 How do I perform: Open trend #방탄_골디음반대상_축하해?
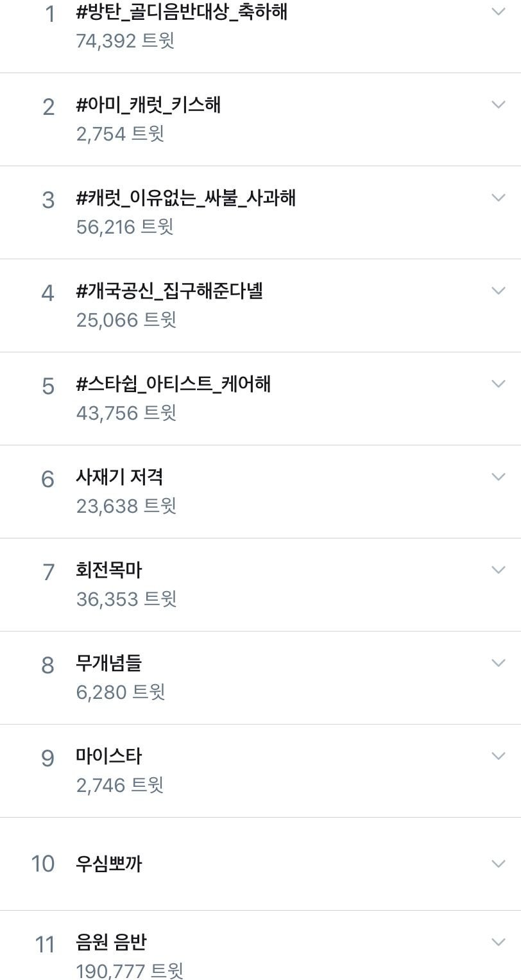[181, 12]
